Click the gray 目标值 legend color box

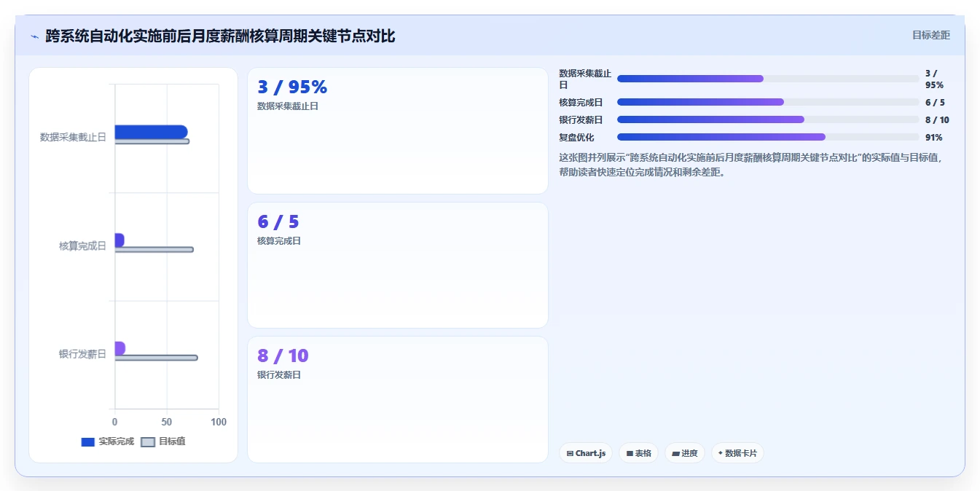coord(148,441)
